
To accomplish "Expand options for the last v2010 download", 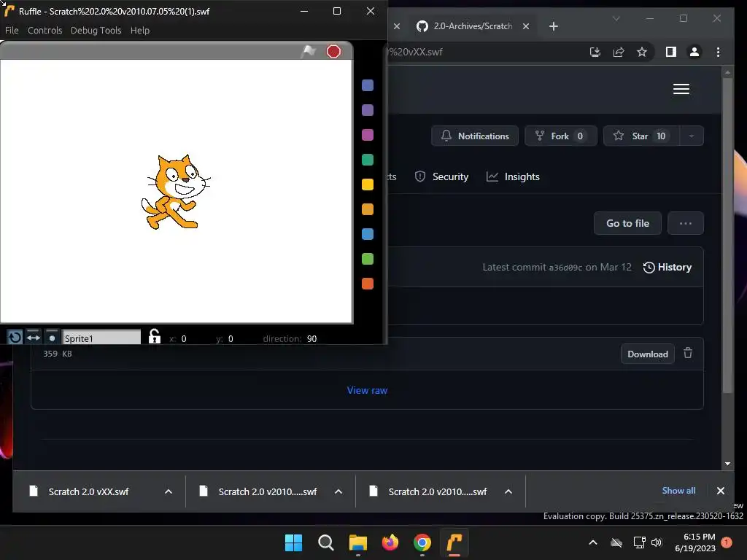I will tap(508, 491).
